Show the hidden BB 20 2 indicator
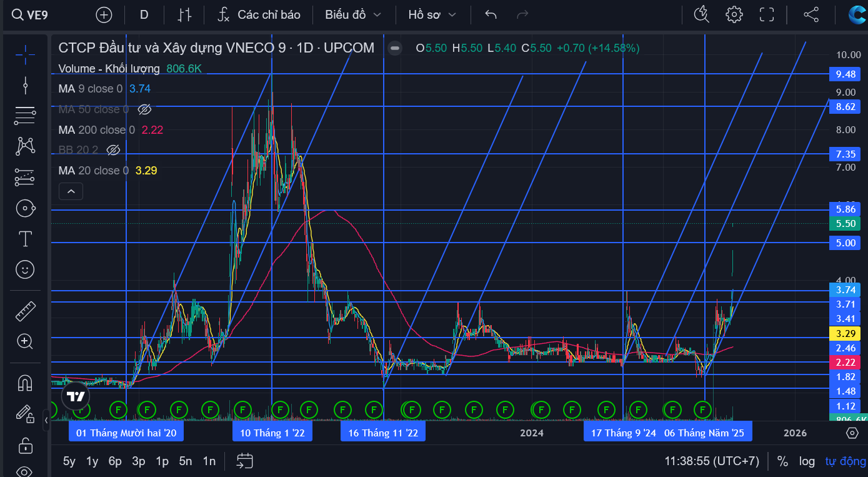 coord(113,150)
